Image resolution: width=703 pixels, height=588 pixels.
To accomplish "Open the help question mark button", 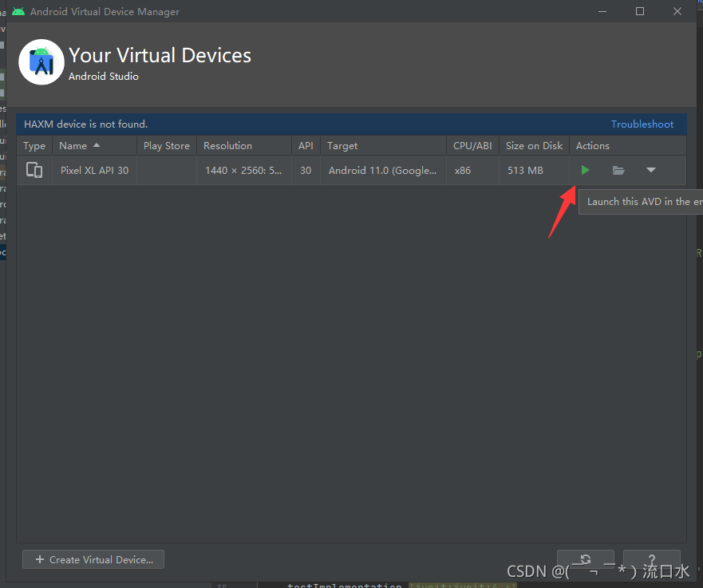I will pyautogui.click(x=652, y=558).
